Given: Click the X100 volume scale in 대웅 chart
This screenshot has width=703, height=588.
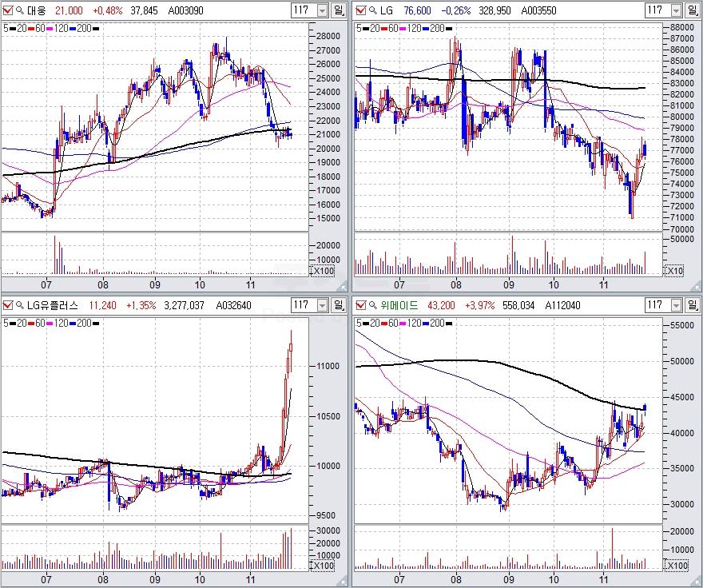Looking at the screenshot, I should [x=322, y=271].
